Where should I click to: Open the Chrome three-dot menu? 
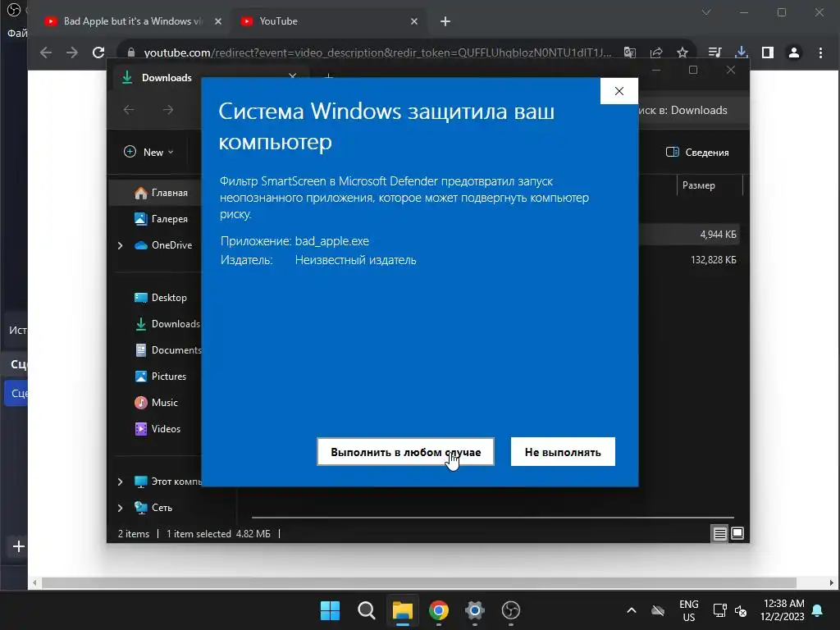(x=820, y=52)
